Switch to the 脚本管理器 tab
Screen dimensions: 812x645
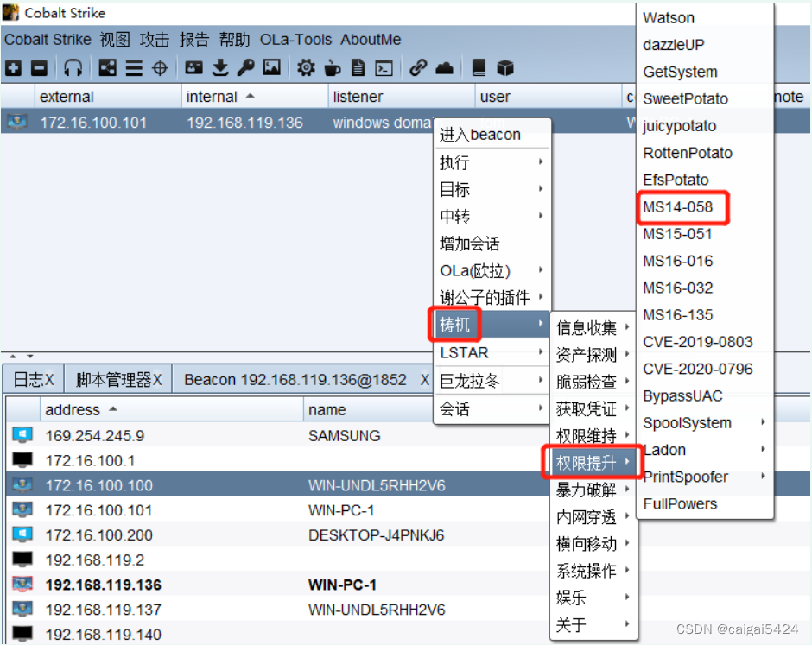pos(118,380)
